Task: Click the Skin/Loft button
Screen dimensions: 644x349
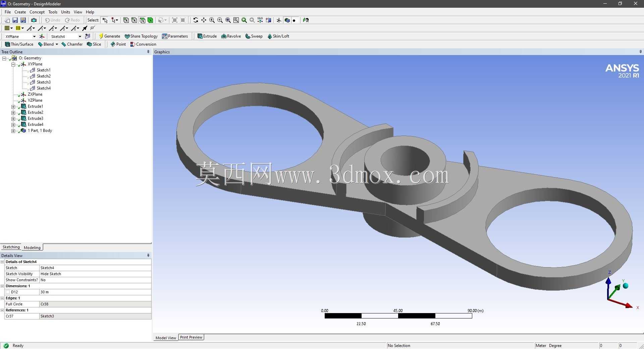Action: 278,36
